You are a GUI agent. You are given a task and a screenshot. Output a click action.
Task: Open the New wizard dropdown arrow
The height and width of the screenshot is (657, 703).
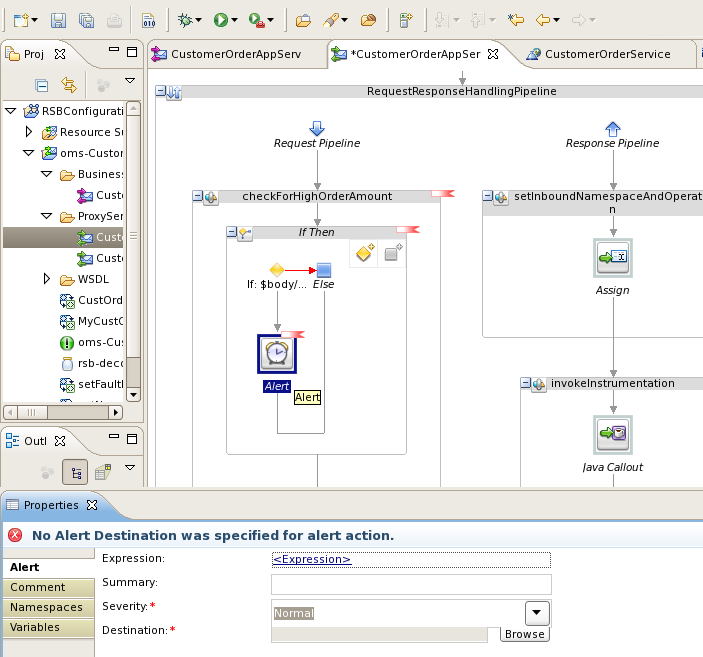coord(35,20)
